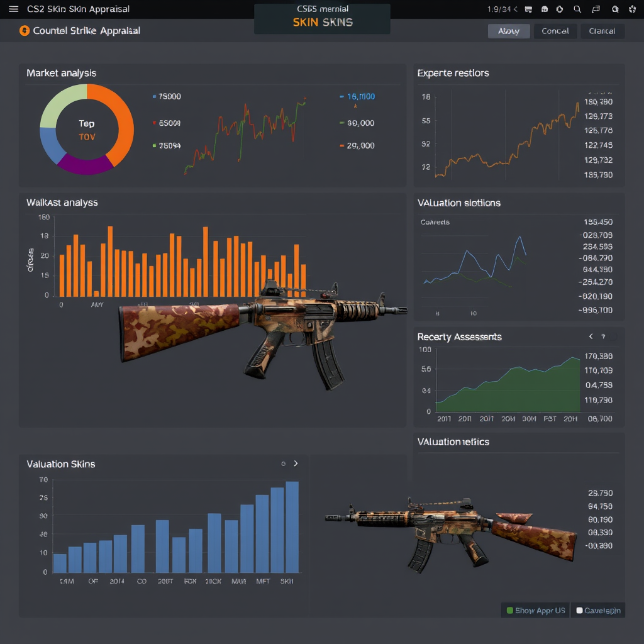
Task: Click the 25,790 value in VAluation ietfics
Action: click(x=600, y=493)
